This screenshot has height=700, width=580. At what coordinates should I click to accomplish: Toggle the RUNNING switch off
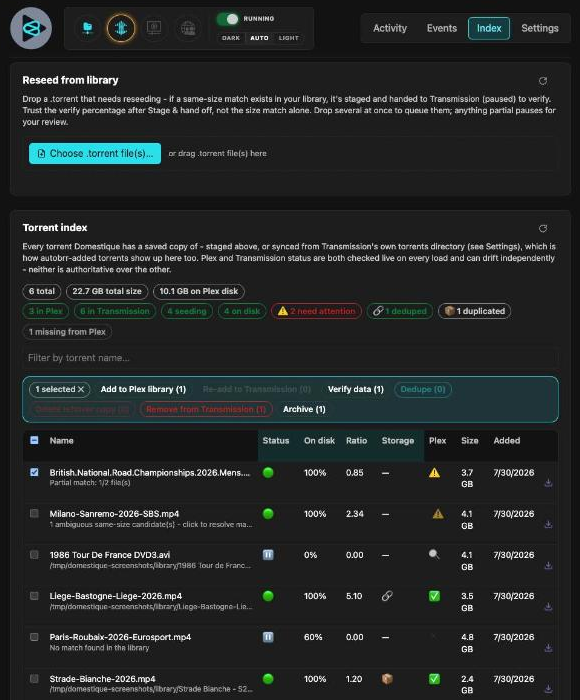tap(228, 19)
